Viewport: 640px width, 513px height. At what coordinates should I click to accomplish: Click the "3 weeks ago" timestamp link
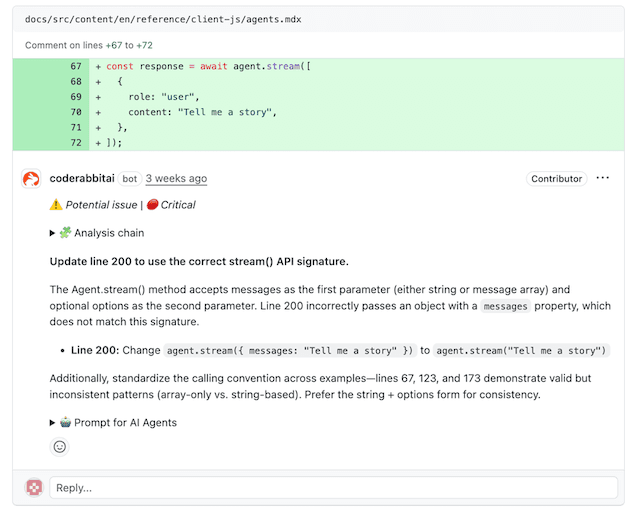176,179
